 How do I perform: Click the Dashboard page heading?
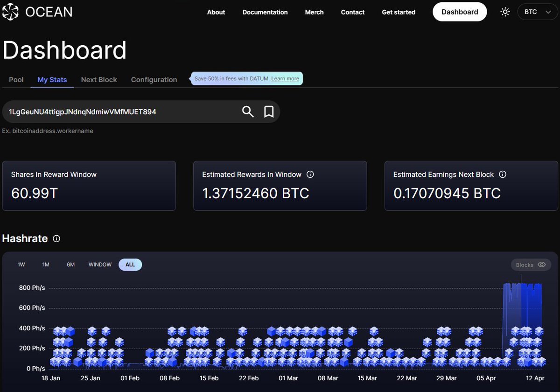point(64,50)
